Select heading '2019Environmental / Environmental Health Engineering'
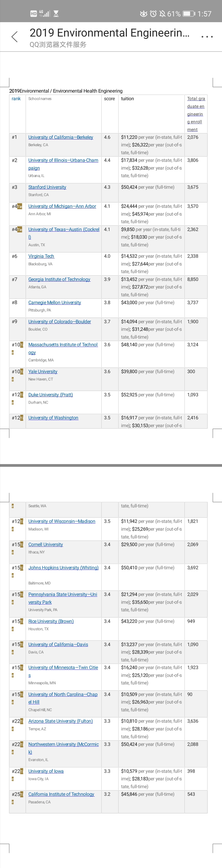The width and height of the screenshot is (222, 868). pos(66,91)
